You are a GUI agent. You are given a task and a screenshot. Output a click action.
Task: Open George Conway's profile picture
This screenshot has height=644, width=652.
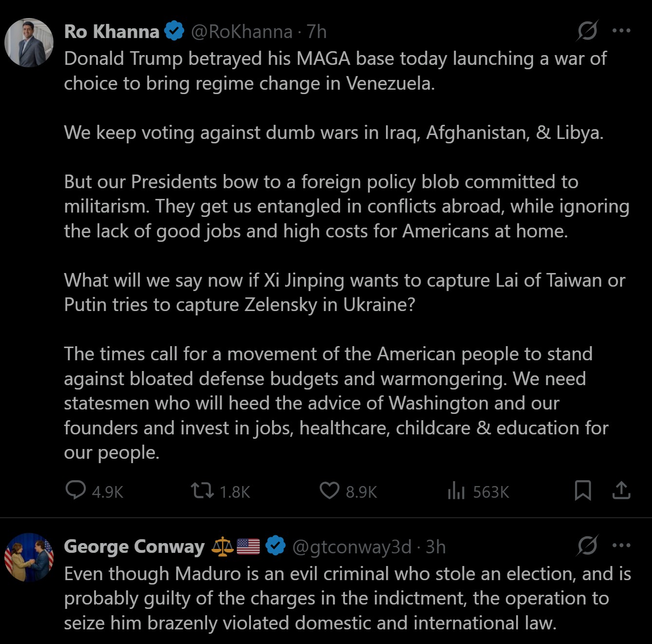(29, 557)
